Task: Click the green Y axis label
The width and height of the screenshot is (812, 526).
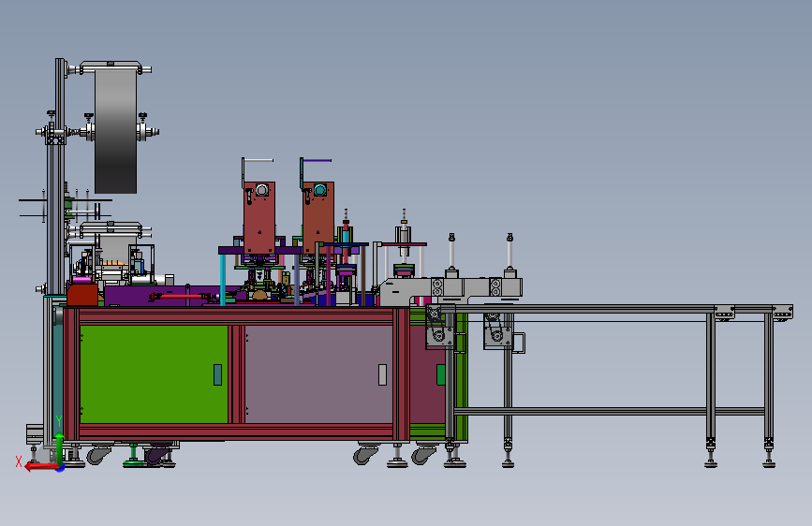Action: pyautogui.click(x=59, y=421)
